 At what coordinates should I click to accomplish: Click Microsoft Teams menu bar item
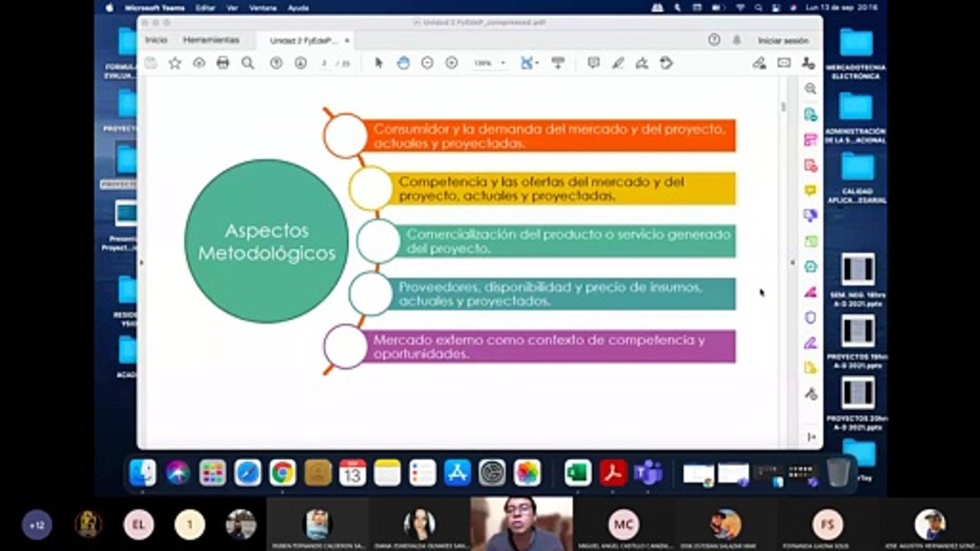(x=153, y=8)
